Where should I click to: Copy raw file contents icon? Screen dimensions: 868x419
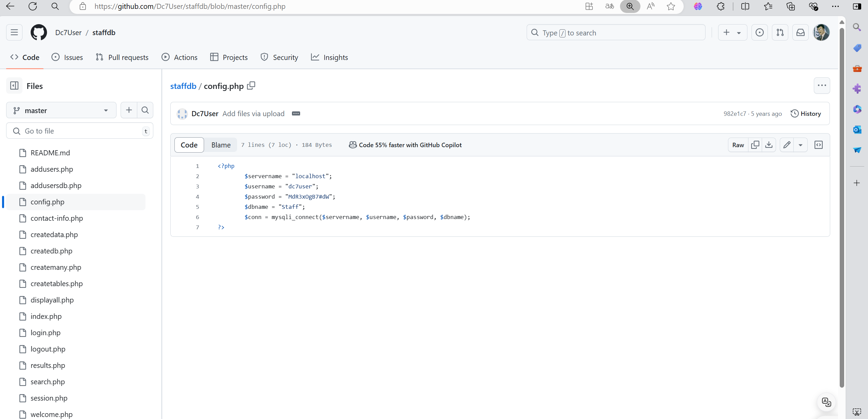(x=755, y=145)
